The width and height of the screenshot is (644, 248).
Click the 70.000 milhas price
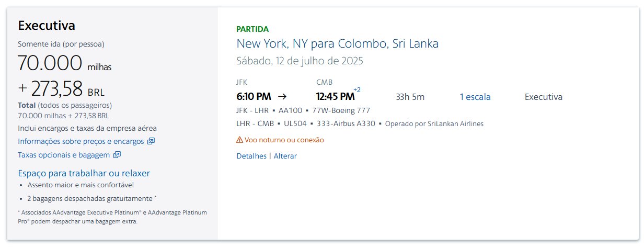[65, 63]
